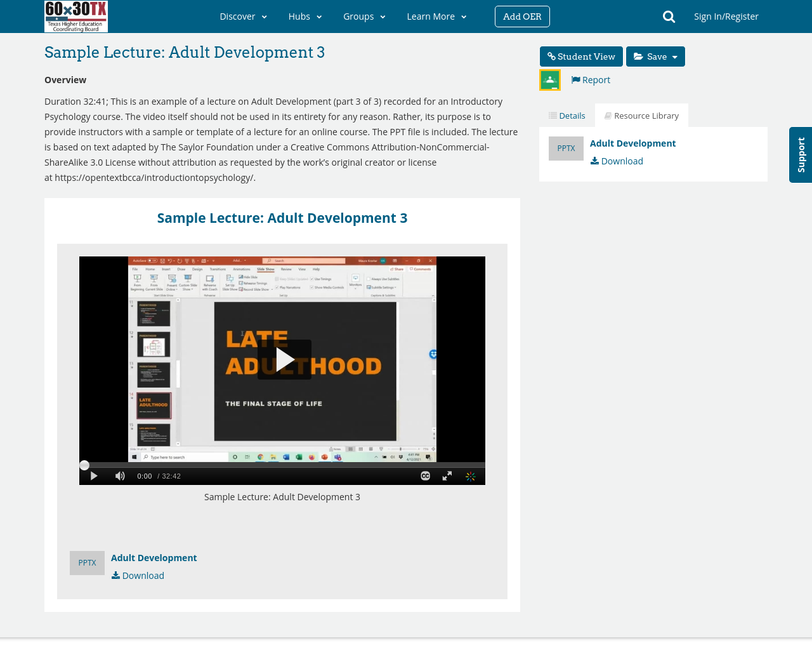Toggle Student View mode

580,55
